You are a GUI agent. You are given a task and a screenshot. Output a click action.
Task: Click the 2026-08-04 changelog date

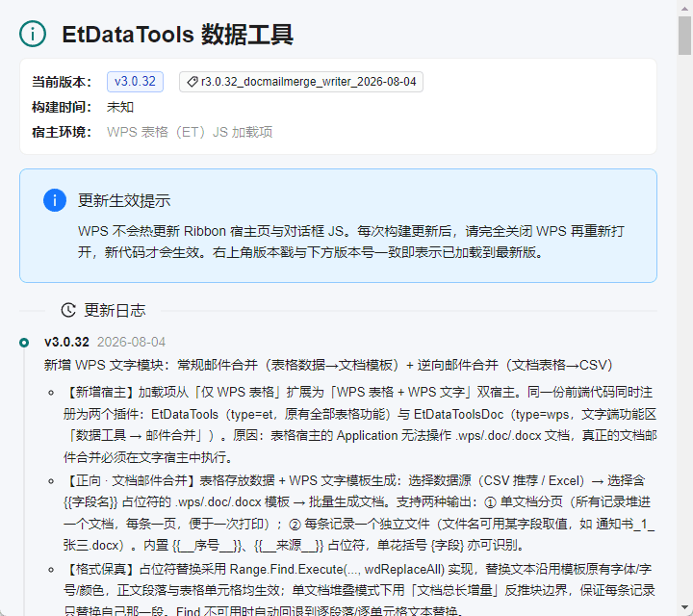pyautogui.click(x=131, y=342)
